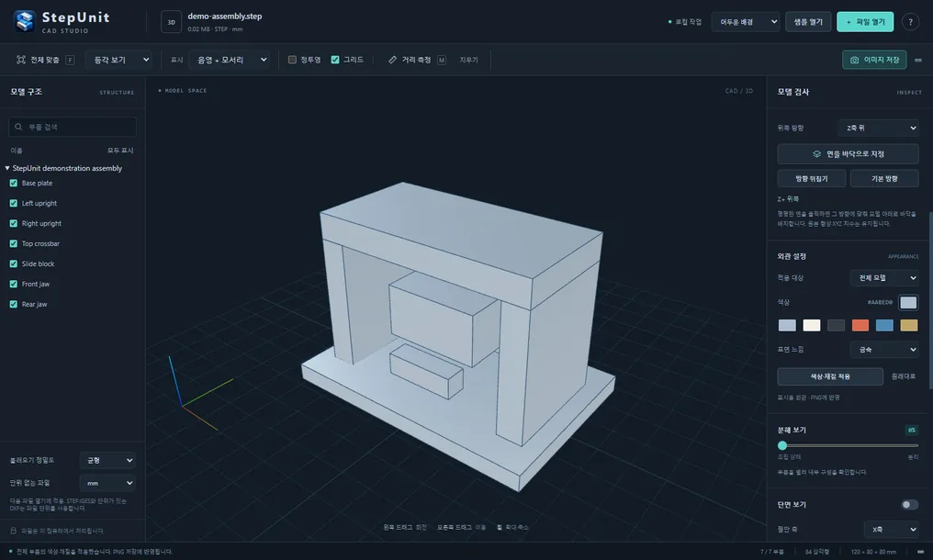Pick the gold color swatch
933x560 pixels.
[x=908, y=325]
